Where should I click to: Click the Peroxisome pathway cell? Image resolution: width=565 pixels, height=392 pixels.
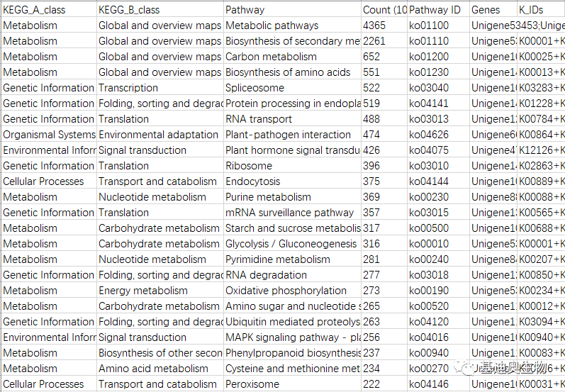293,384
